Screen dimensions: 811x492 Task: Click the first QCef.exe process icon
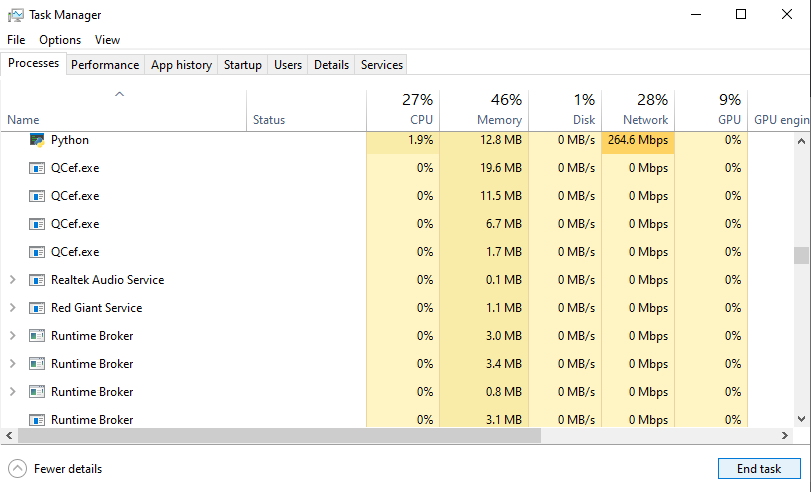37,168
